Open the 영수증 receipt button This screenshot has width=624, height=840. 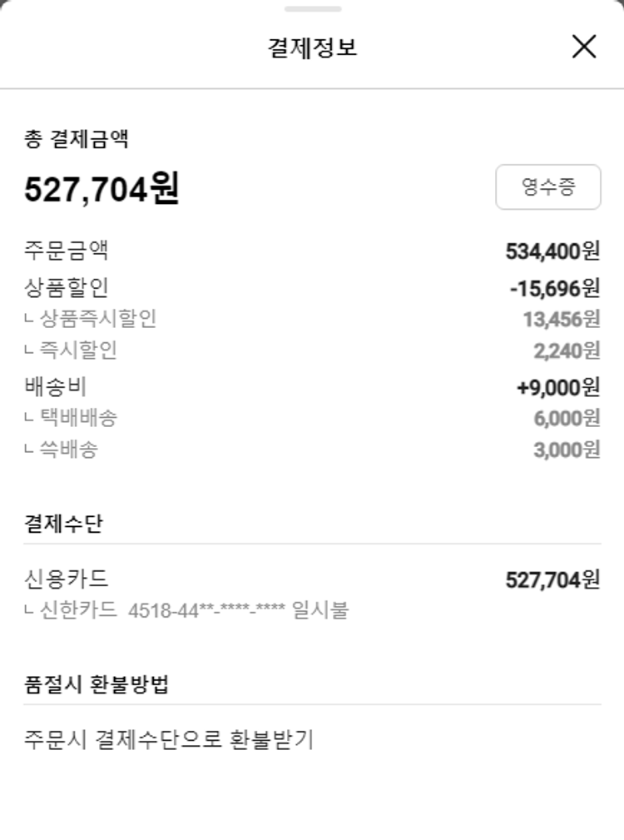(547, 186)
